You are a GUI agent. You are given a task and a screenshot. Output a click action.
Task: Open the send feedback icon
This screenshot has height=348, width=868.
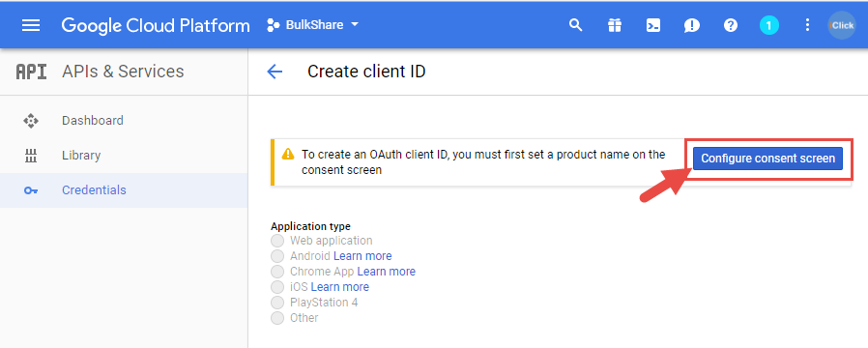click(x=692, y=25)
